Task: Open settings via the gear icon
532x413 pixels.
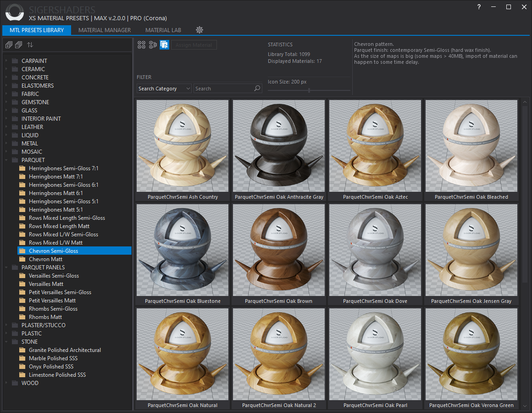Action: click(x=199, y=30)
